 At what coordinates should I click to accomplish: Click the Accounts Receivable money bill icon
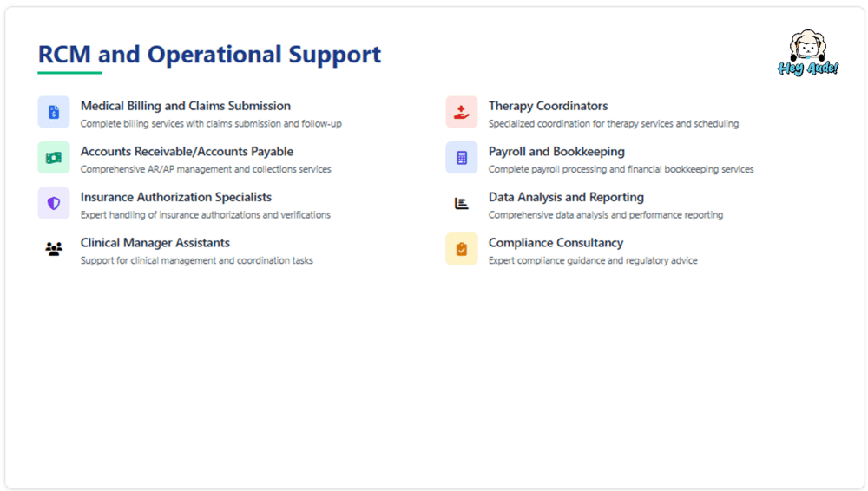pos(54,158)
